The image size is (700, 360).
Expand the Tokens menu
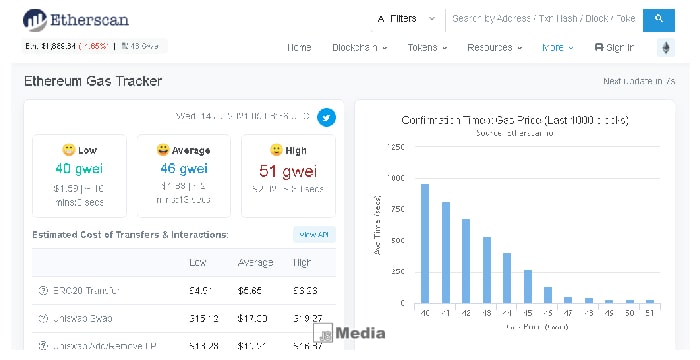tap(427, 47)
